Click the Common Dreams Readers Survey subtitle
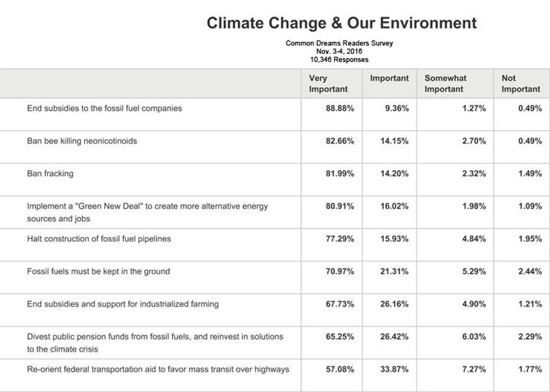 (339, 43)
